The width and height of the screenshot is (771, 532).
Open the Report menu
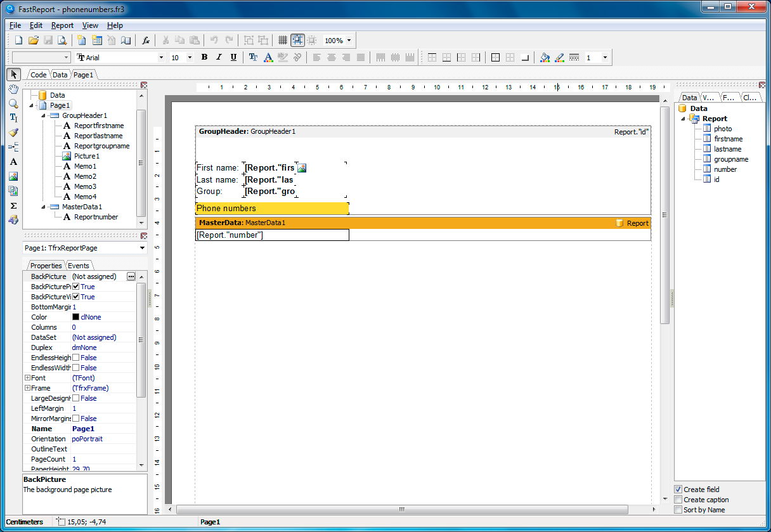pos(62,25)
